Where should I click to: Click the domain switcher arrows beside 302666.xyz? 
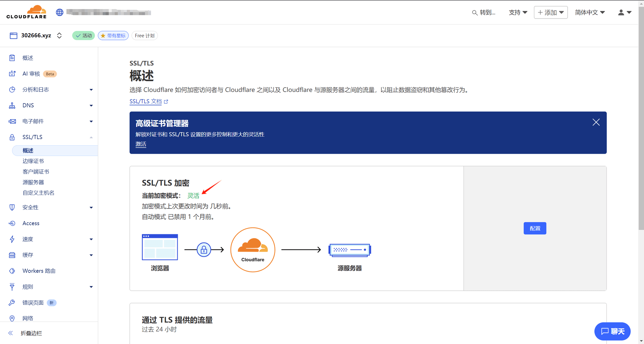click(59, 35)
